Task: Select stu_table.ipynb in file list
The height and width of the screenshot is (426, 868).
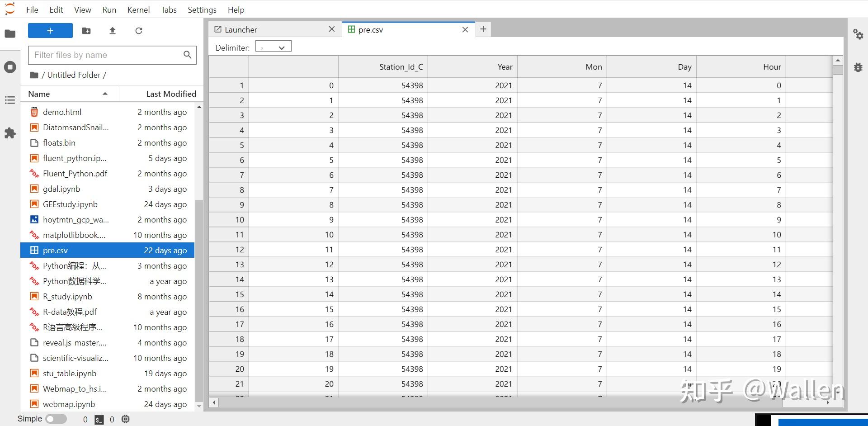Action: [x=108, y=373]
